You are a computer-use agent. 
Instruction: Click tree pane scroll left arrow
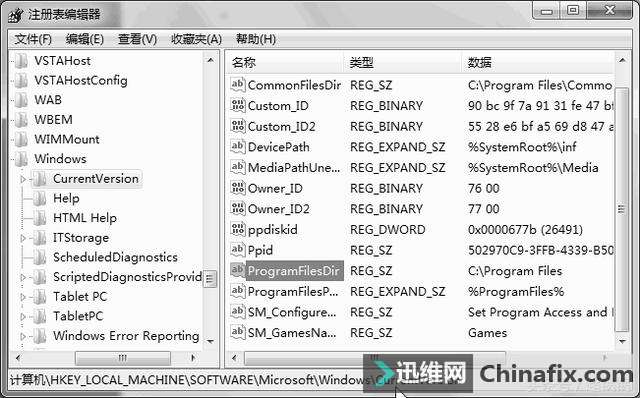(x=18, y=358)
